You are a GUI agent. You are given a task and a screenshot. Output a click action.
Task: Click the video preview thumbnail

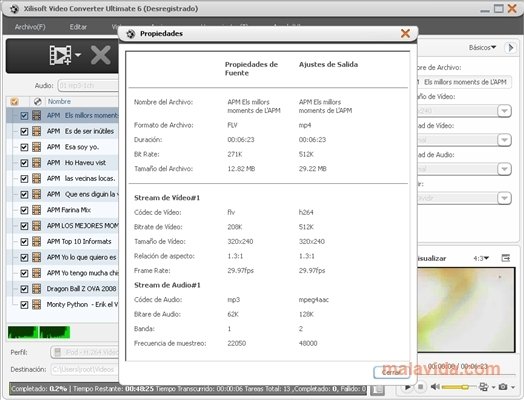pyautogui.click(x=467, y=309)
